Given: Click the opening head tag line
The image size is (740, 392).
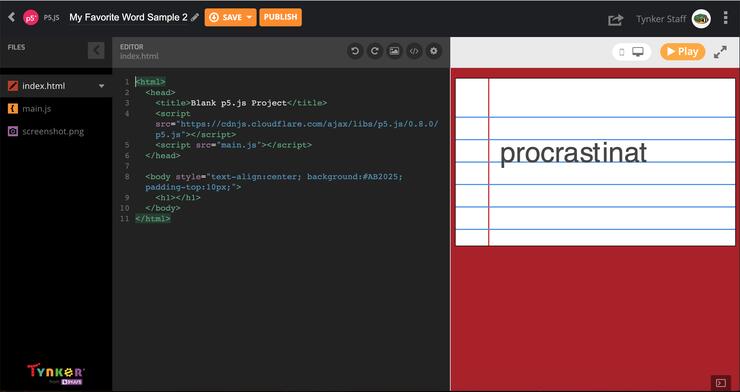Looking at the screenshot, I should pyautogui.click(x=160, y=92).
